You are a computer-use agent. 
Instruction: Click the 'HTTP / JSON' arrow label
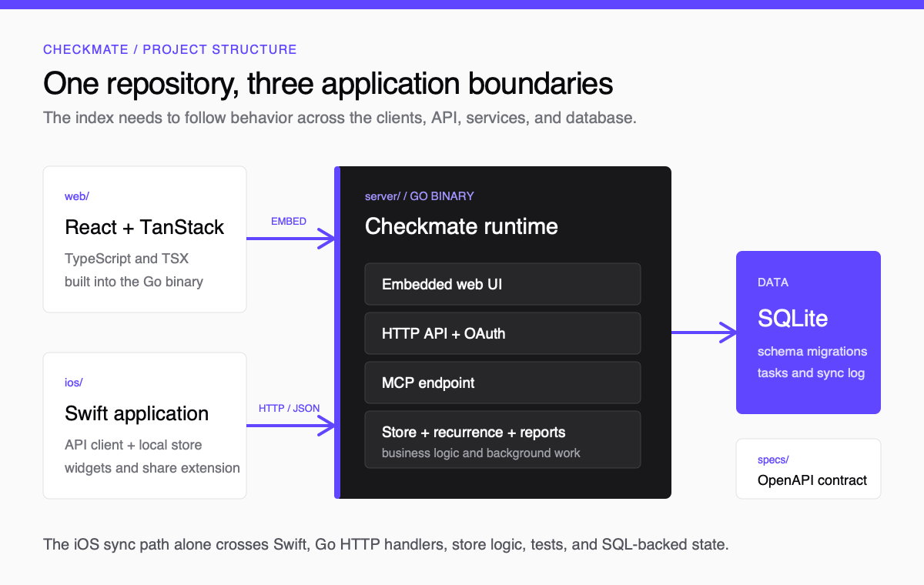290,408
